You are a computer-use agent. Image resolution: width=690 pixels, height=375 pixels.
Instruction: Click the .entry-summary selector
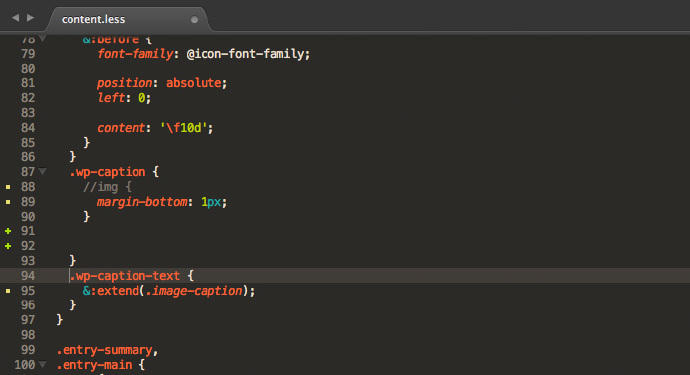coord(104,350)
